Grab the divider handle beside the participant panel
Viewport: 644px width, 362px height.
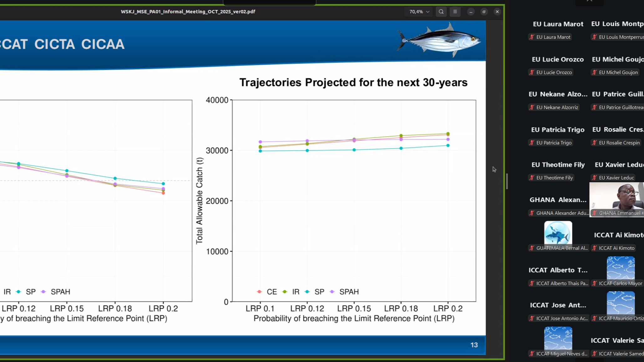tap(507, 181)
